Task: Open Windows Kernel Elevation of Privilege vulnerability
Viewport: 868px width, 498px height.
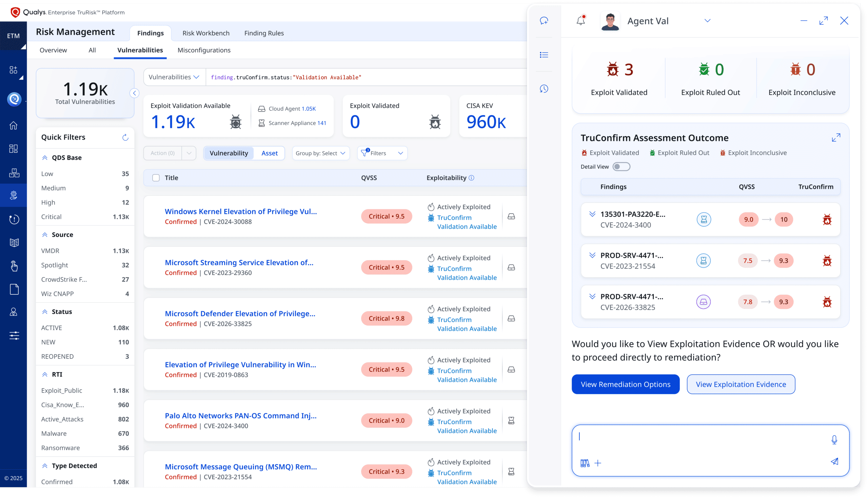Action: tap(241, 211)
